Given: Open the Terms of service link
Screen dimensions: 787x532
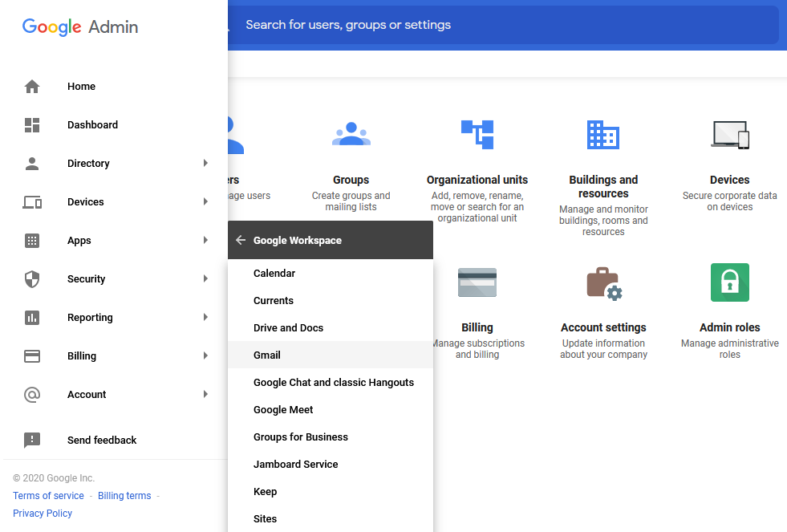Looking at the screenshot, I should [x=49, y=496].
